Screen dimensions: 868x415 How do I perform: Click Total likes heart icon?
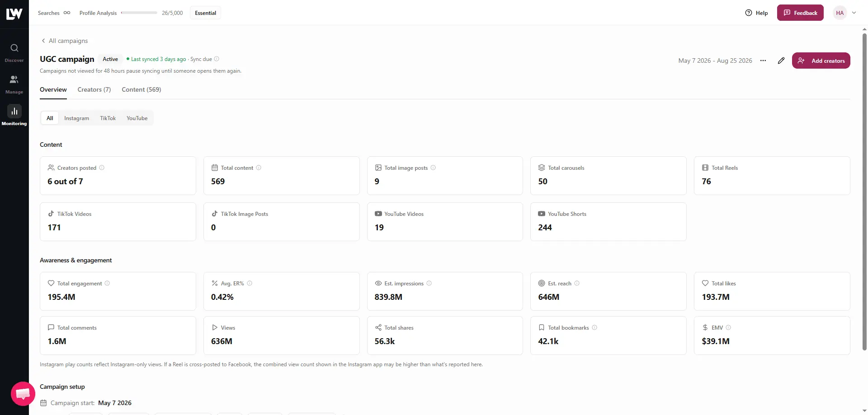coord(705,283)
